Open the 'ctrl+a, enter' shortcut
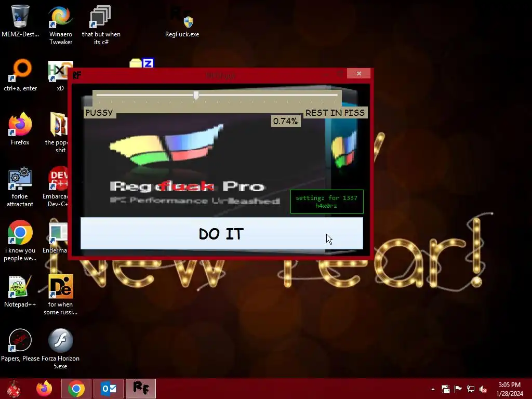The image size is (532, 399). [x=20, y=75]
